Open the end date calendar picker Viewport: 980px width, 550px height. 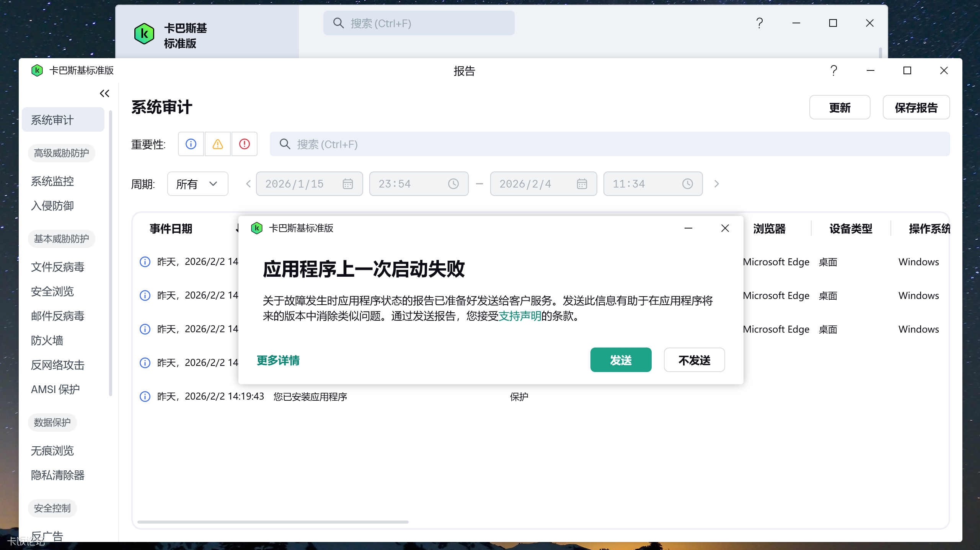pyautogui.click(x=582, y=184)
